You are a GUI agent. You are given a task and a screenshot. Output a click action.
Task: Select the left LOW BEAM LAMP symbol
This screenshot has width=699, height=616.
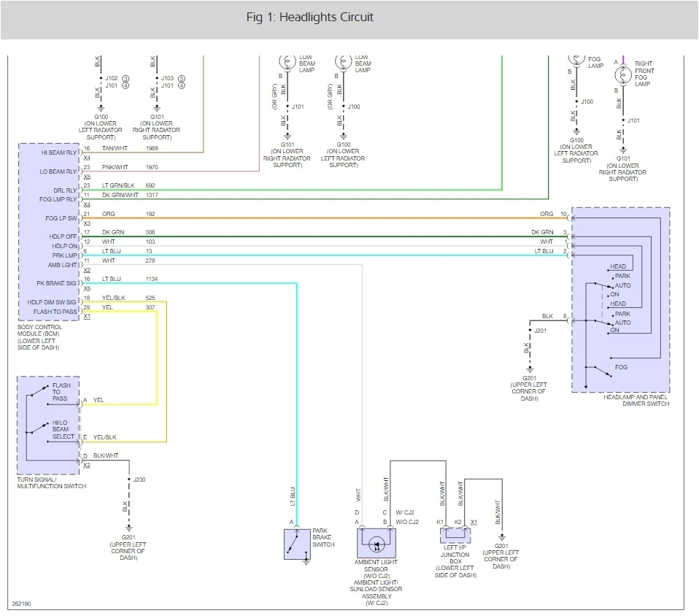point(287,62)
